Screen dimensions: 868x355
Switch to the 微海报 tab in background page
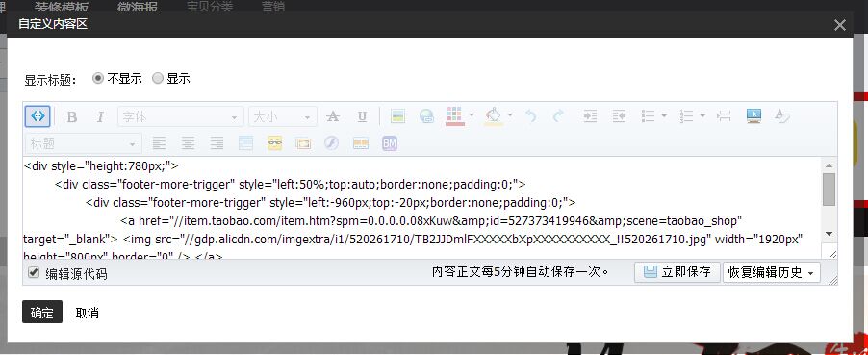(x=138, y=6)
